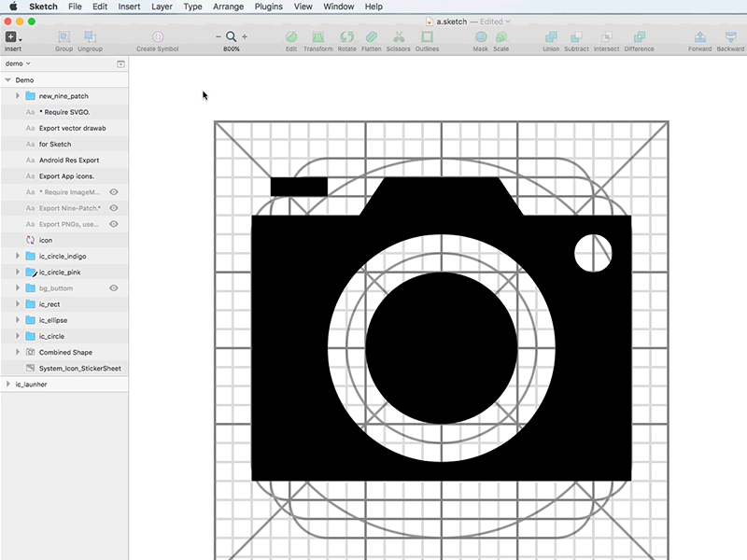Click the Scale tool icon

tap(500, 37)
